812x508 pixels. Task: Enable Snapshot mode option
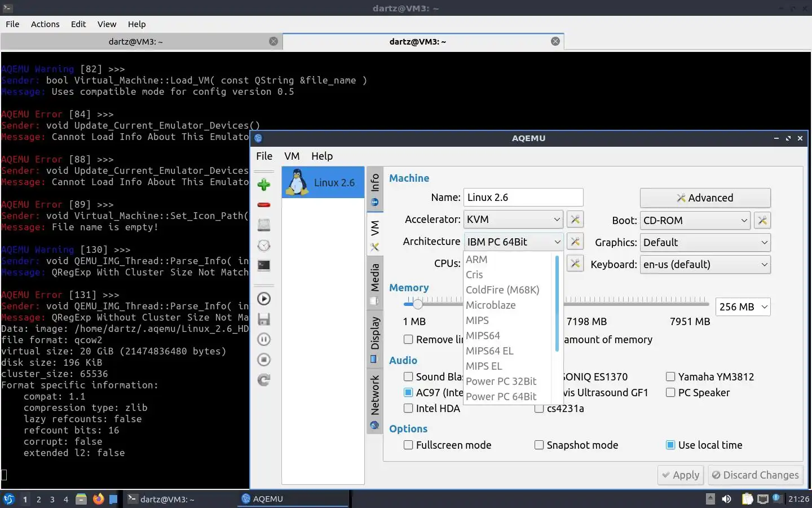pos(539,445)
